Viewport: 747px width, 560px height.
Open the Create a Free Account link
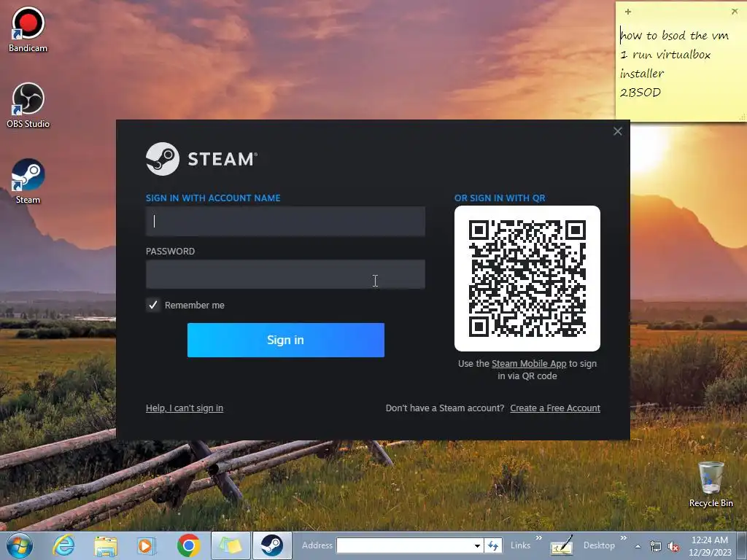point(555,408)
